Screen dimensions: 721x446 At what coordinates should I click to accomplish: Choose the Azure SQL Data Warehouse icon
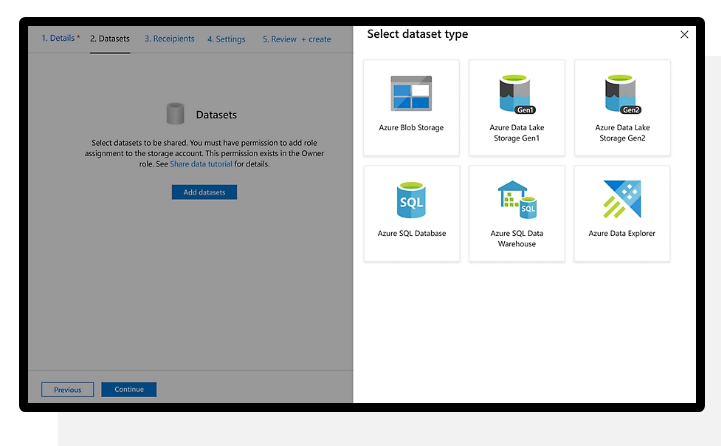point(516,200)
